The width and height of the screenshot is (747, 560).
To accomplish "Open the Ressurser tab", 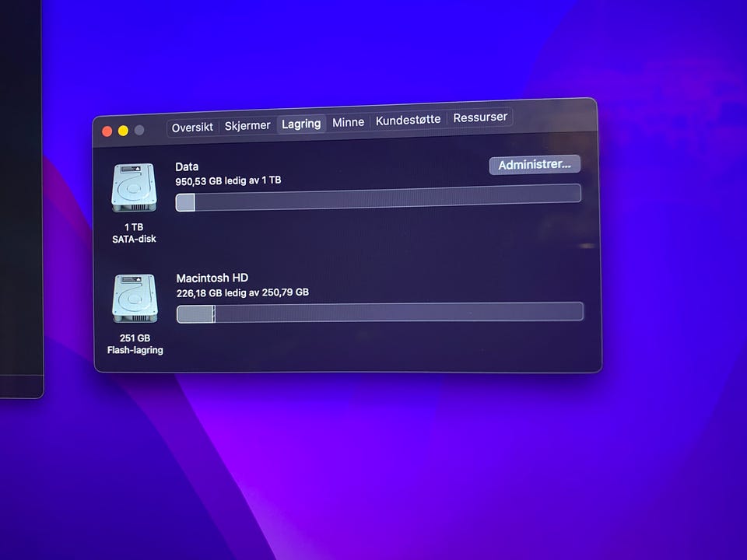I will click(x=480, y=117).
